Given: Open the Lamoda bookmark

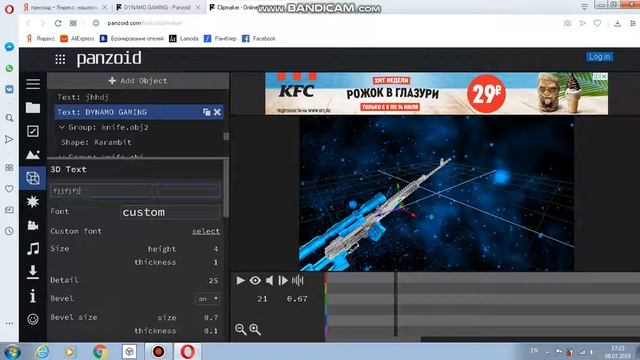Looking at the screenshot, I should point(184,38).
